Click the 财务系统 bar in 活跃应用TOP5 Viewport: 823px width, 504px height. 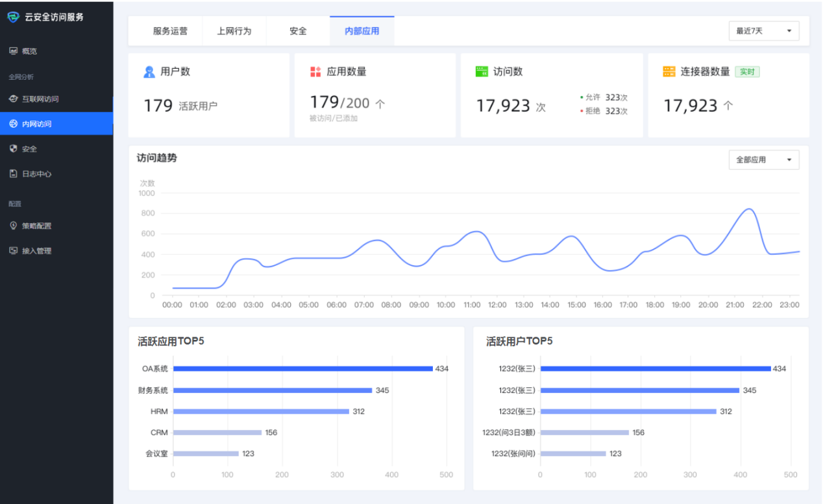tap(273, 390)
